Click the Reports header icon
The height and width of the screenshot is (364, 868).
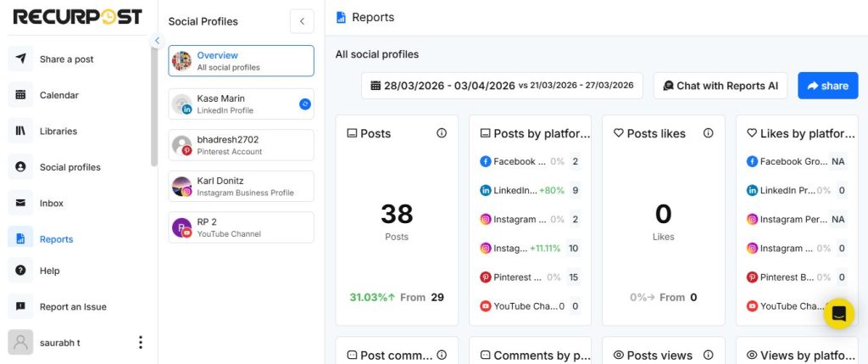click(x=341, y=17)
